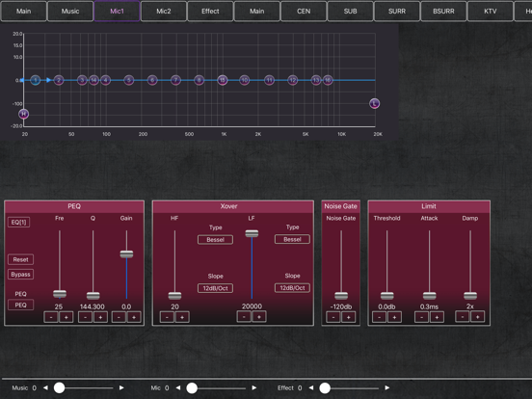
Task: Increase PEQ Gain with plus button
Action: [x=134, y=317]
